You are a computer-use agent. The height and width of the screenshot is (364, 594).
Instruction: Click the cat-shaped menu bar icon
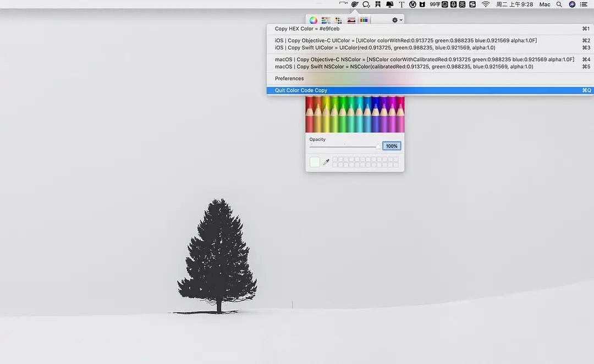coord(422,4)
